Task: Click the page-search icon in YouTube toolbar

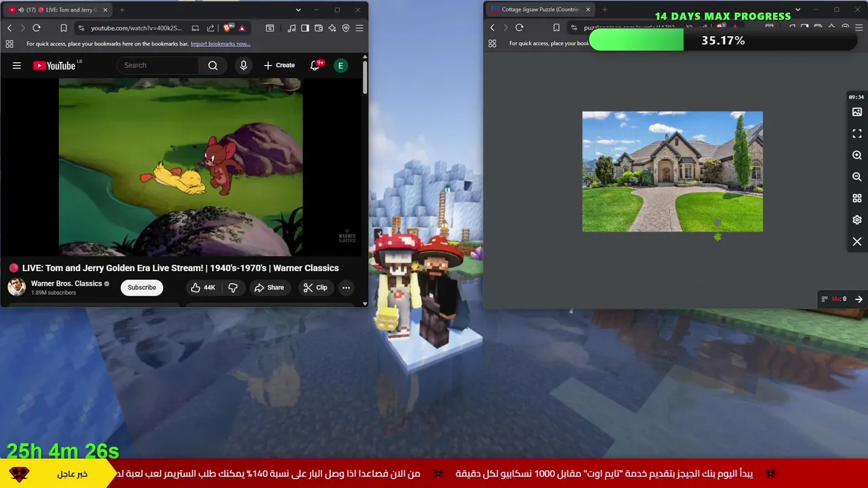Action: [x=270, y=28]
